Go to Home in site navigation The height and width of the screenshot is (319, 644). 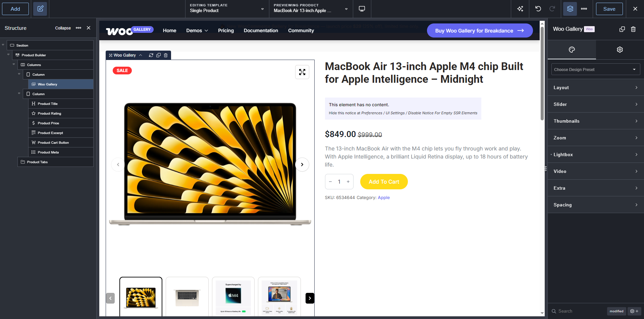pyautogui.click(x=169, y=30)
